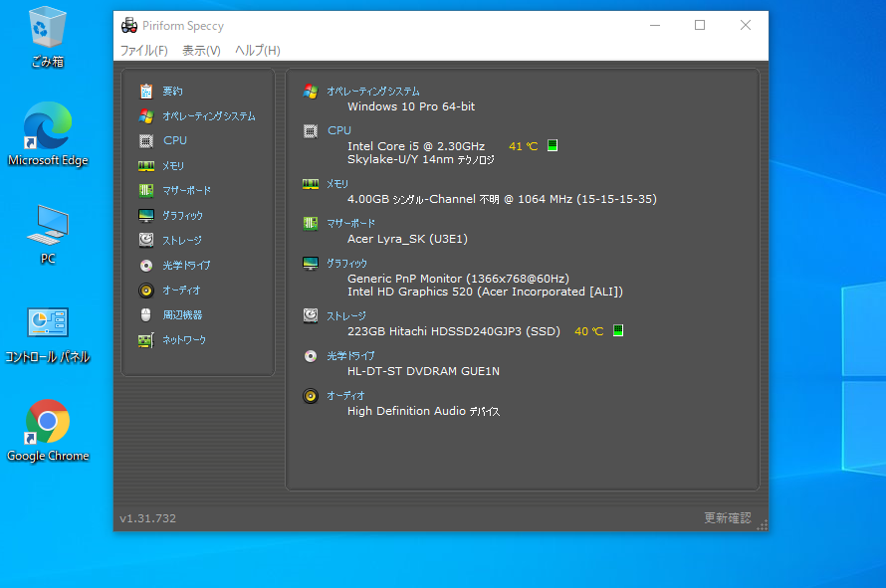The image size is (886, 588).
Task: Click the RAM stick icon in summary panel
Action: (311, 184)
